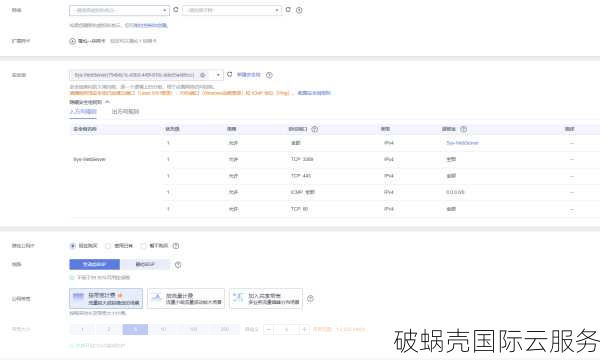600x360 pixels.
Task: Click the 0.0.0.0/0 source address cell
Action: 455,192
